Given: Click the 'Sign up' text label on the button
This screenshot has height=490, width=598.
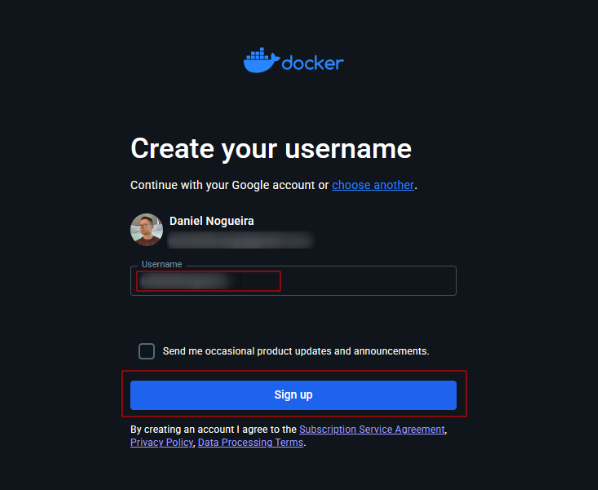Looking at the screenshot, I should tap(293, 395).
